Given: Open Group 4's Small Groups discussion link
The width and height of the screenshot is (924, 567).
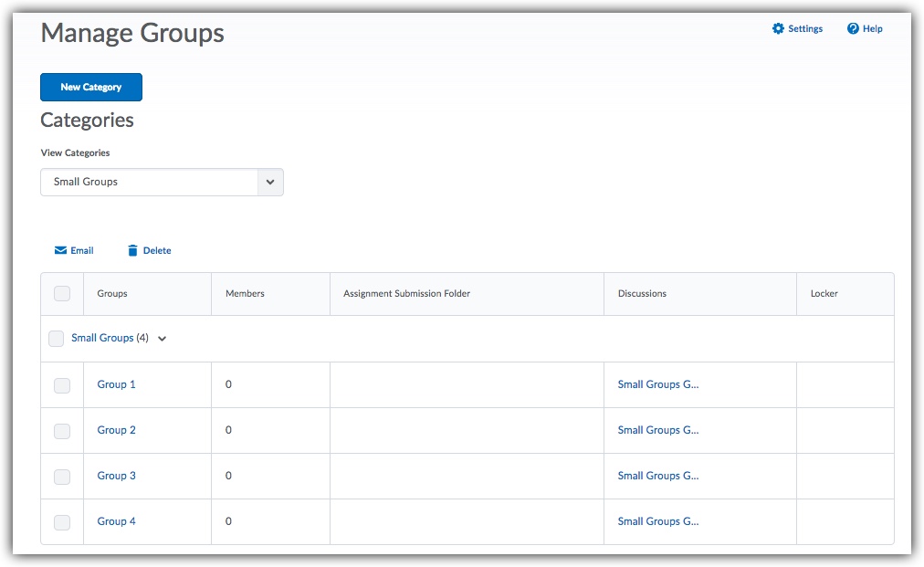Looking at the screenshot, I should pos(657,521).
